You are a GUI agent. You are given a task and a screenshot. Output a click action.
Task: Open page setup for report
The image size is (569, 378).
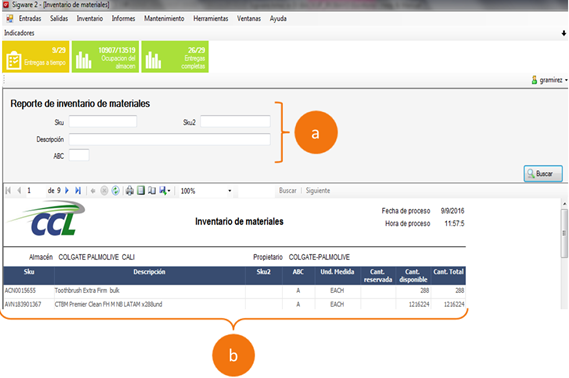(152, 190)
